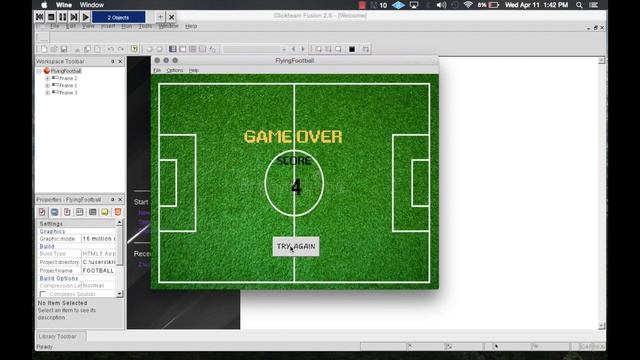Viewport: 640px width, 360px height.
Task: Select the '2 Objects' counter box
Action: point(118,17)
